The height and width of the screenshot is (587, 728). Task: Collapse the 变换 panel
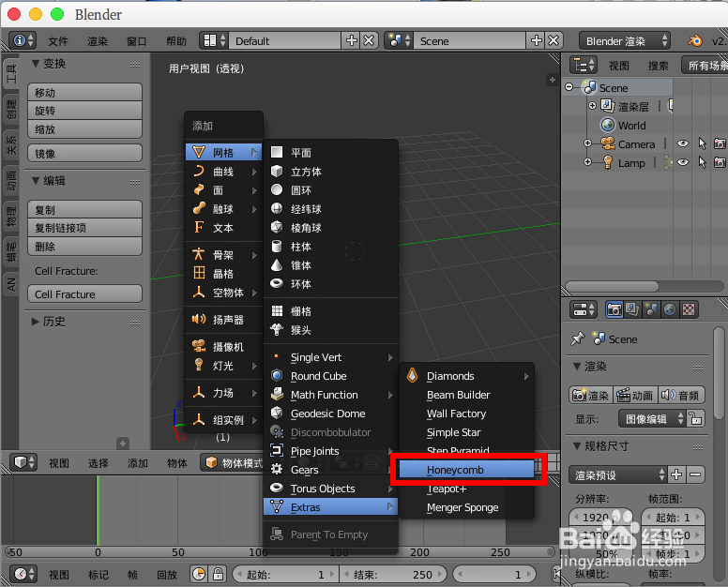tap(36, 64)
